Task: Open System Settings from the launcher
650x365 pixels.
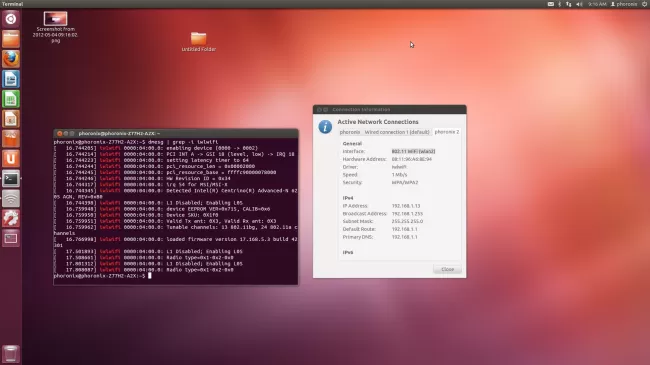Action: coord(11,218)
